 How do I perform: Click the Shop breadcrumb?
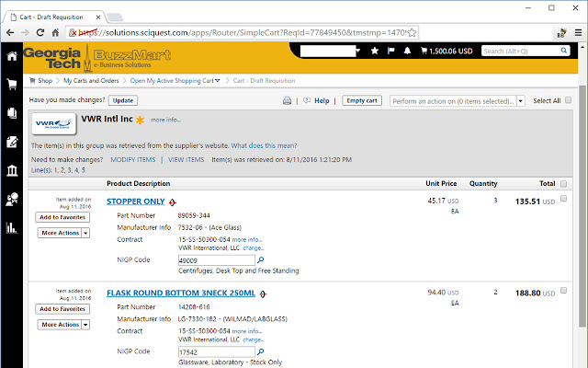coord(45,81)
